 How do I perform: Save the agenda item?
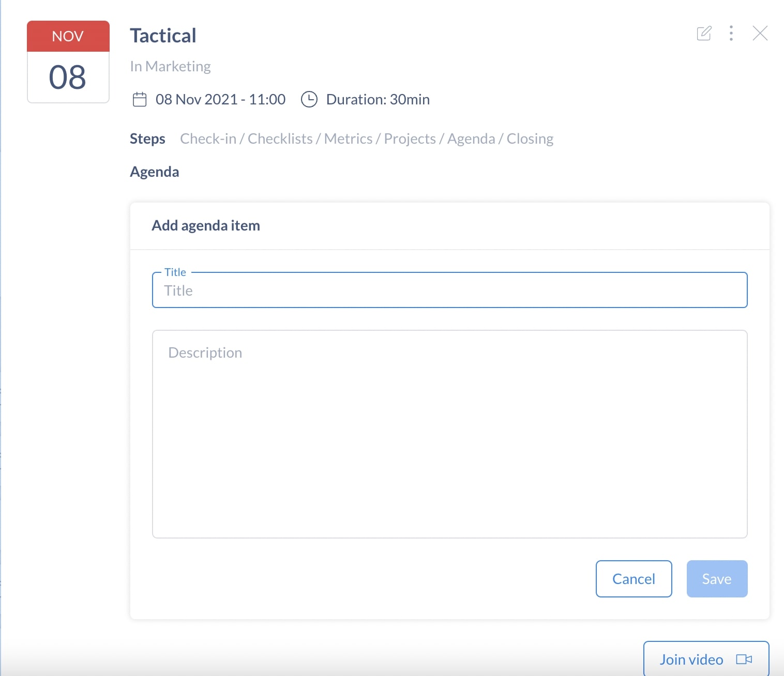(x=717, y=579)
